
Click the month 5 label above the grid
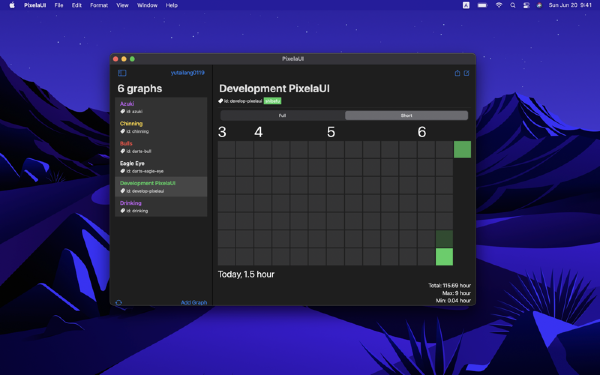(331, 132)
